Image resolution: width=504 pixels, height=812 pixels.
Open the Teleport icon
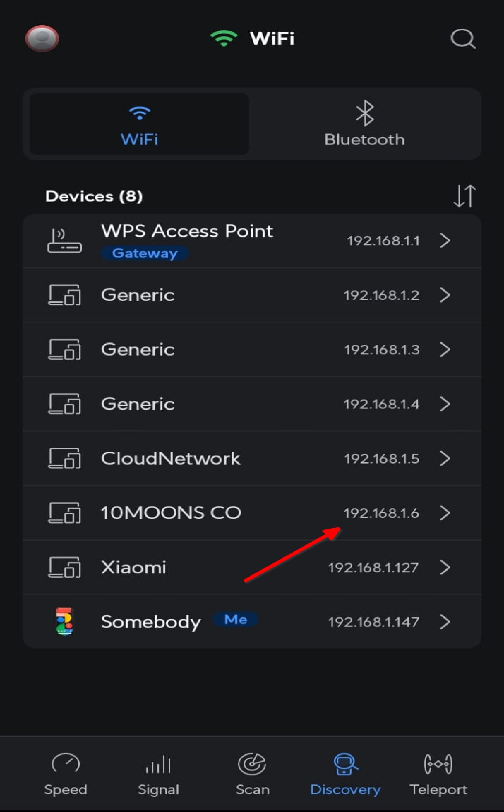coord(438,764)
